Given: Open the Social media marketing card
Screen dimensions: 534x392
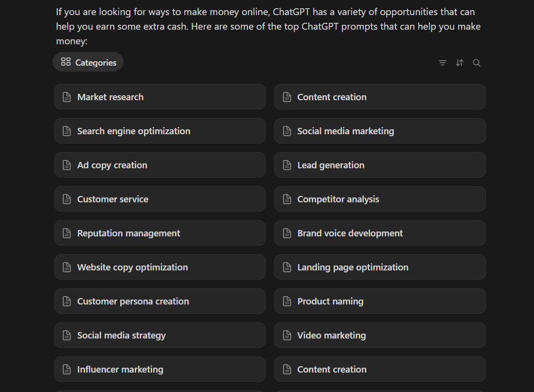Looking at the screenshot, I should pyautogui.click(x=380, y=131).
